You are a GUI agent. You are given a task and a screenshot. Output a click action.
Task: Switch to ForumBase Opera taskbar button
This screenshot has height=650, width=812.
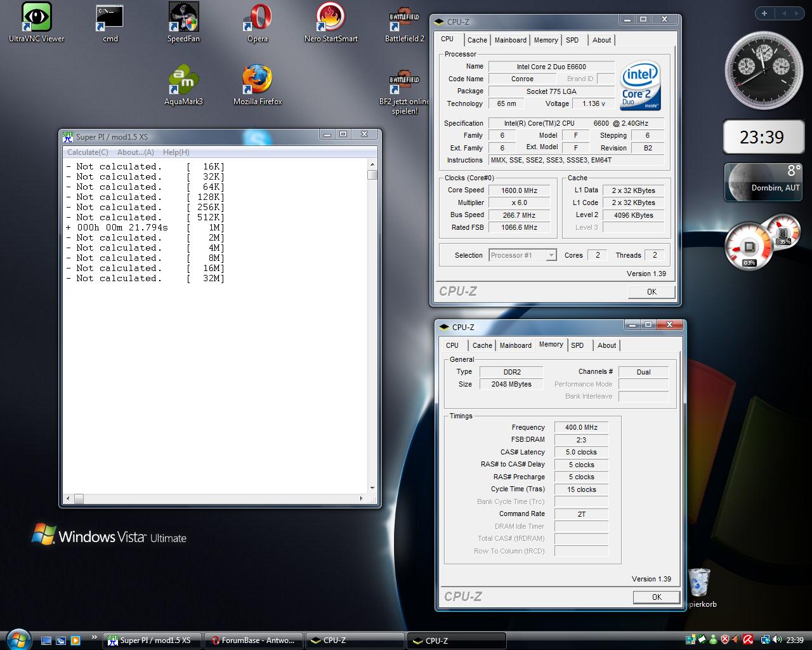tap(254, 640)
